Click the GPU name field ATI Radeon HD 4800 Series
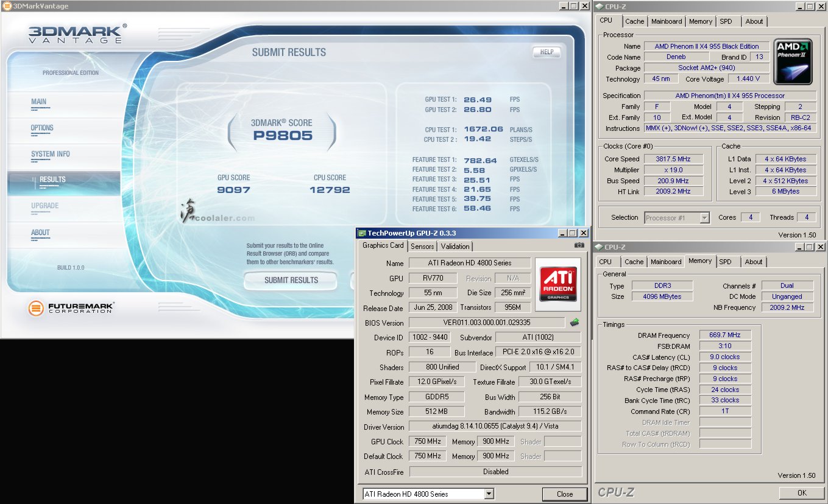Image resolution: width=828 pixels, height=504 pixels. [x=469, y=263]
